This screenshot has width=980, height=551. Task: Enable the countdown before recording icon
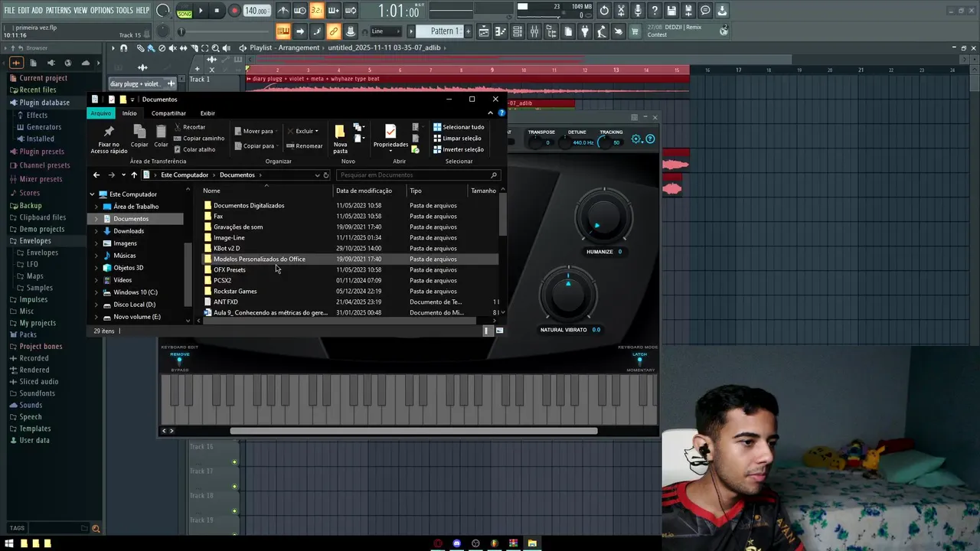pos(316,11)
